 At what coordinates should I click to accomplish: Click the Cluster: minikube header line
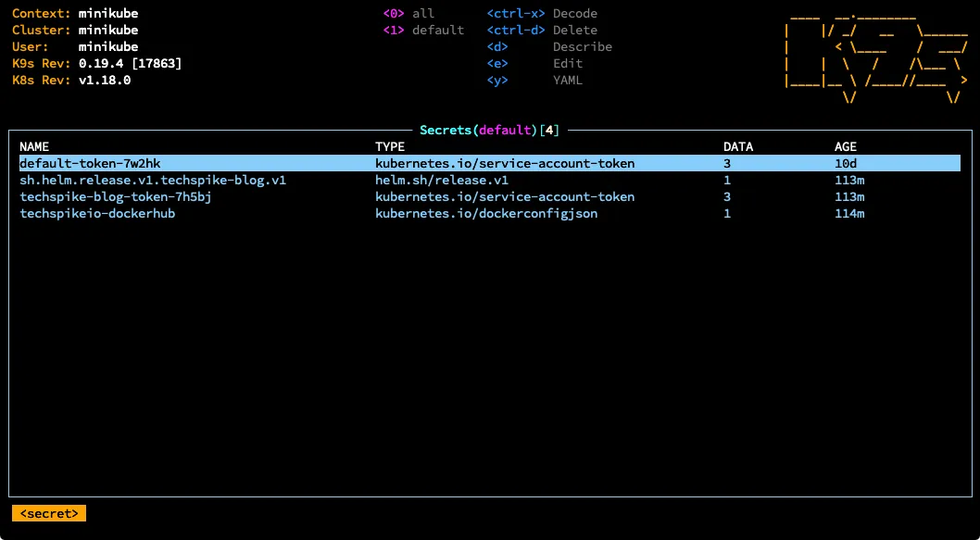click(x=75, y=30)
